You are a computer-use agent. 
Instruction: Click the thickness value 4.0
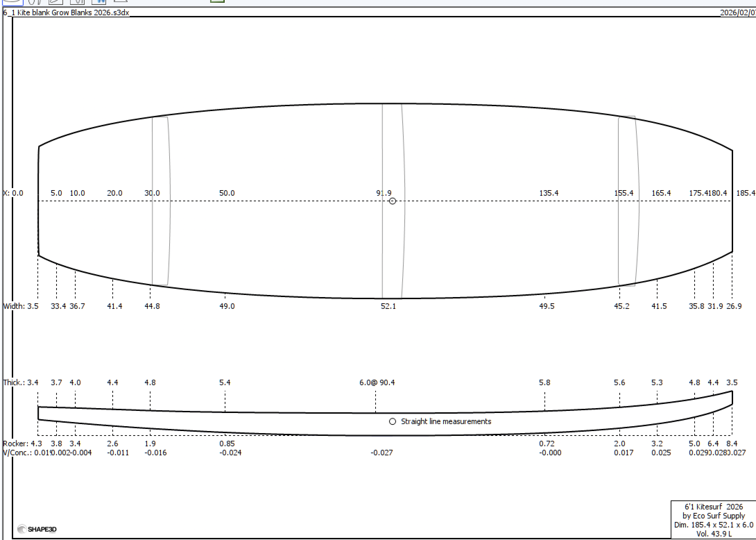click(75, 382)
